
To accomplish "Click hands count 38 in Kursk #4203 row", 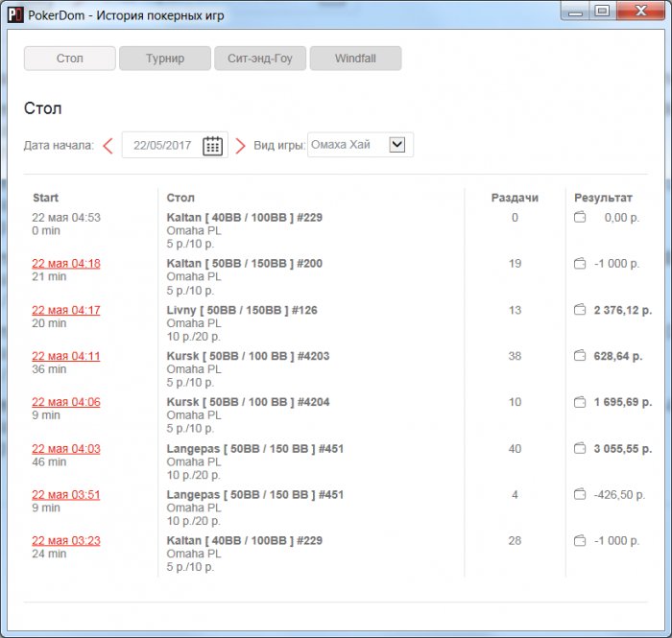I will pyautogui.click(x=515, y=356).
